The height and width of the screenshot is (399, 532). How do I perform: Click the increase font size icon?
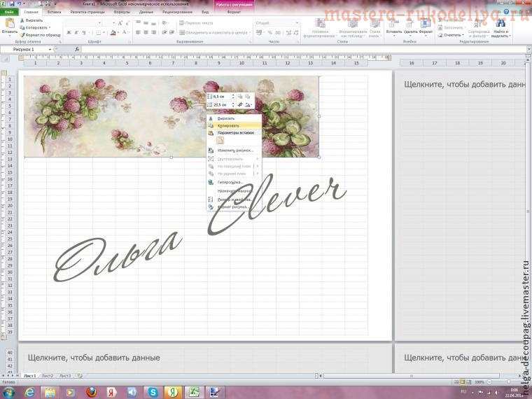point(120,23)
